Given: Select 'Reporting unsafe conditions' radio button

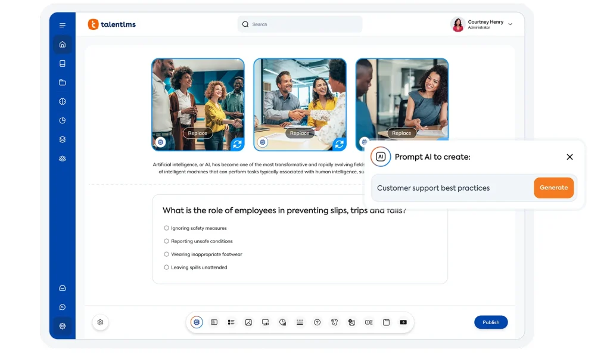Looking at the screenshot, I should (x=167, y=241).
